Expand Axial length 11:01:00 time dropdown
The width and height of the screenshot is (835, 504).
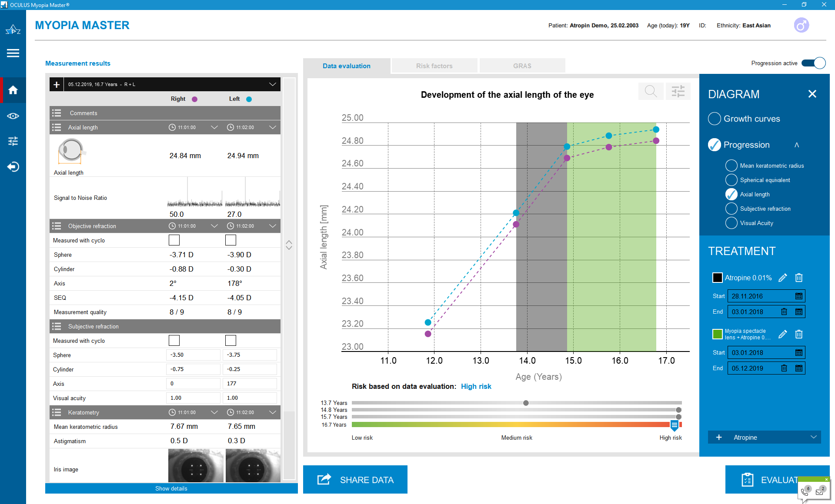214,127
